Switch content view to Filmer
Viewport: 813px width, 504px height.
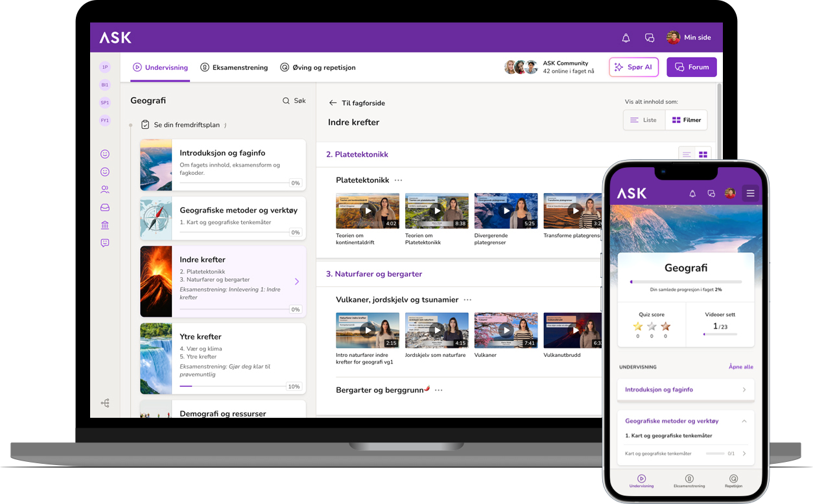(686, 120)
